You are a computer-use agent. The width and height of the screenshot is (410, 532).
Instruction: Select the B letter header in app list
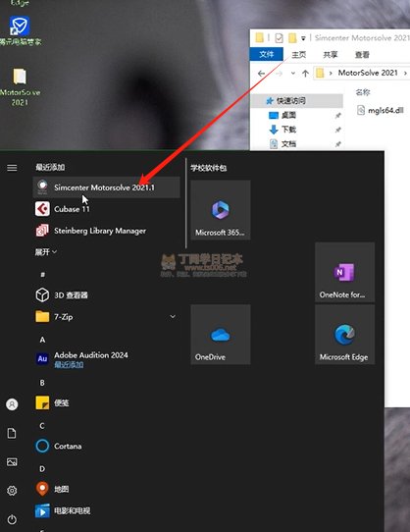pyautogui.click(x=42, y=383)
